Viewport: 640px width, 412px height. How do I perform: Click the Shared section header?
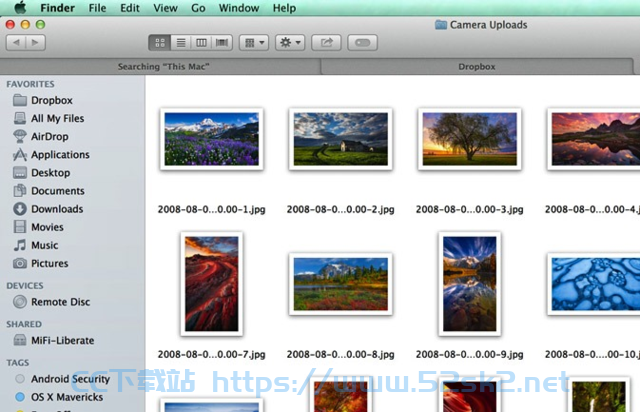(x=24, y=324)
